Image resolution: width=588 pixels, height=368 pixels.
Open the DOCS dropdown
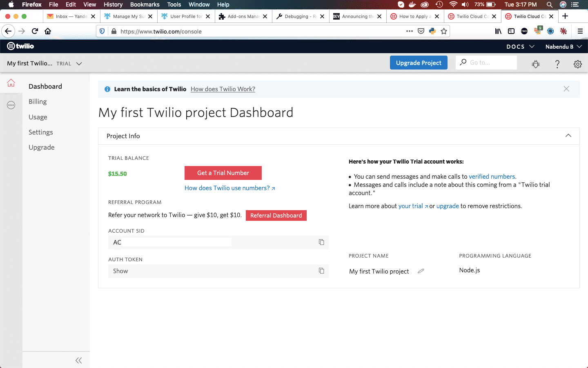tap(520, 47)
